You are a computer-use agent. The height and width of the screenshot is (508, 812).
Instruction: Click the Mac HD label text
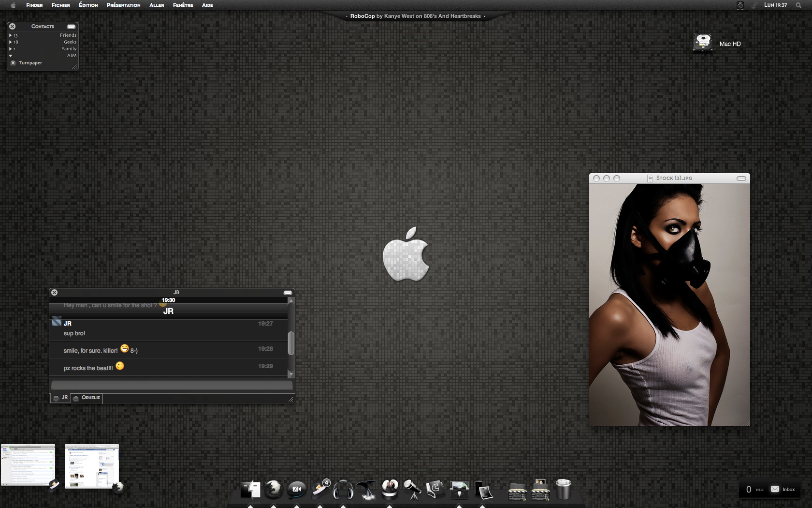coord(730,44)
